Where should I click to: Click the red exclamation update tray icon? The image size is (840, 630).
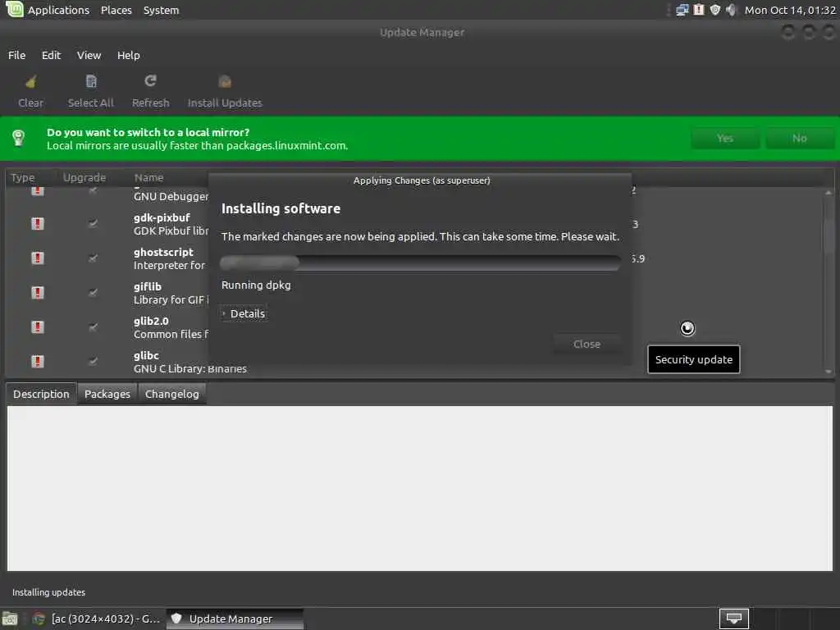tap(699, 10)
